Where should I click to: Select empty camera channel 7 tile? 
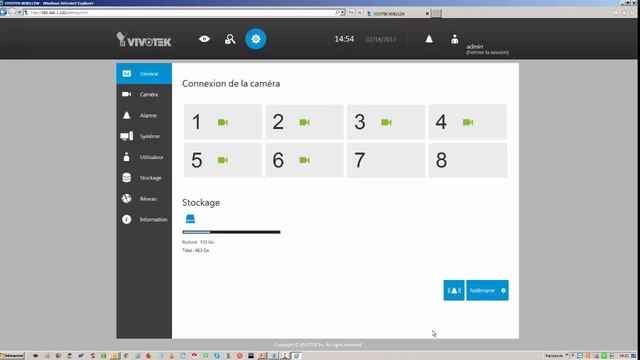pyautogui.click(x=386, y=160)
